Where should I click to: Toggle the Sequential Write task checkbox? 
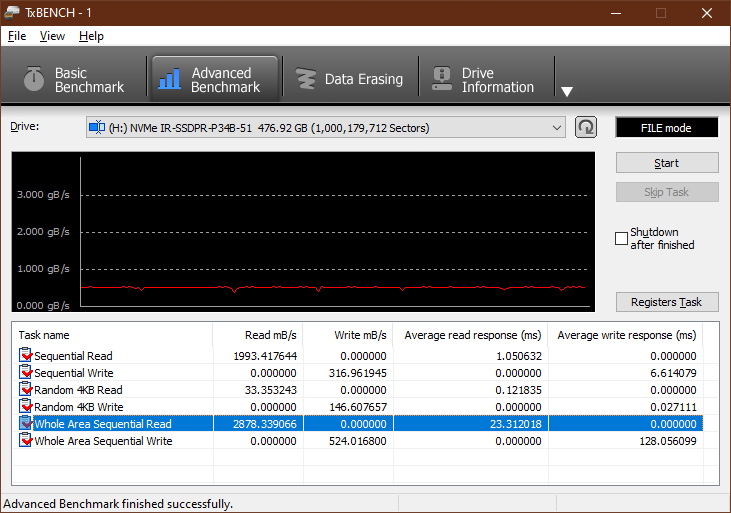tap(25, 373)
